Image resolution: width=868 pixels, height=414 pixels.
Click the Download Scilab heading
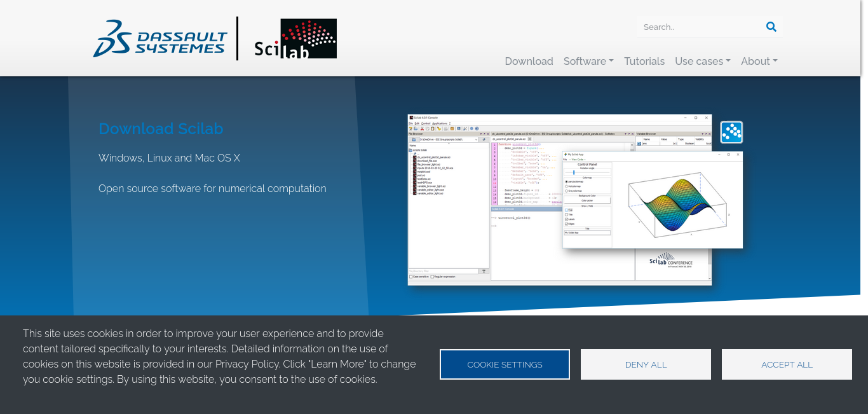pyautogui.click(x=161, y=128)
